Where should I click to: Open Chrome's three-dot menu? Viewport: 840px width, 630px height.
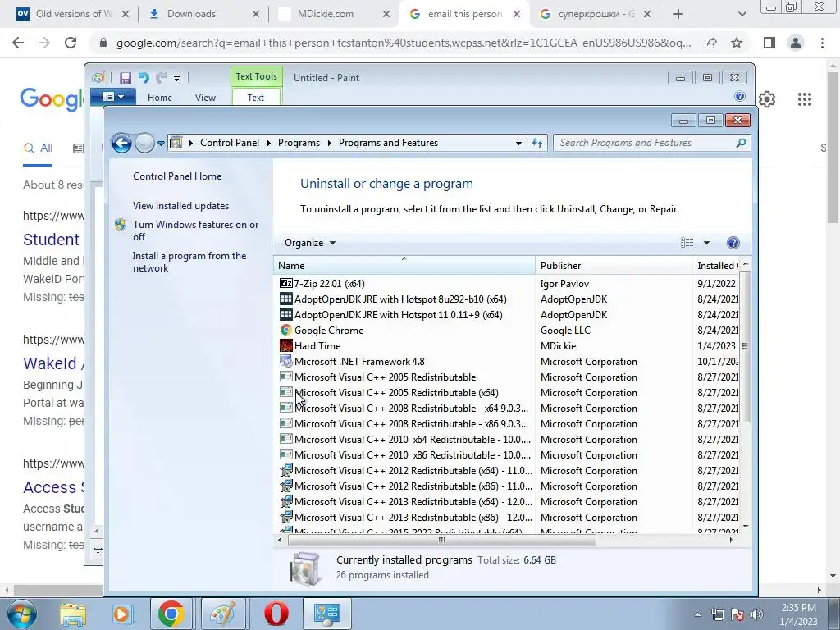[x=822, y=43]
